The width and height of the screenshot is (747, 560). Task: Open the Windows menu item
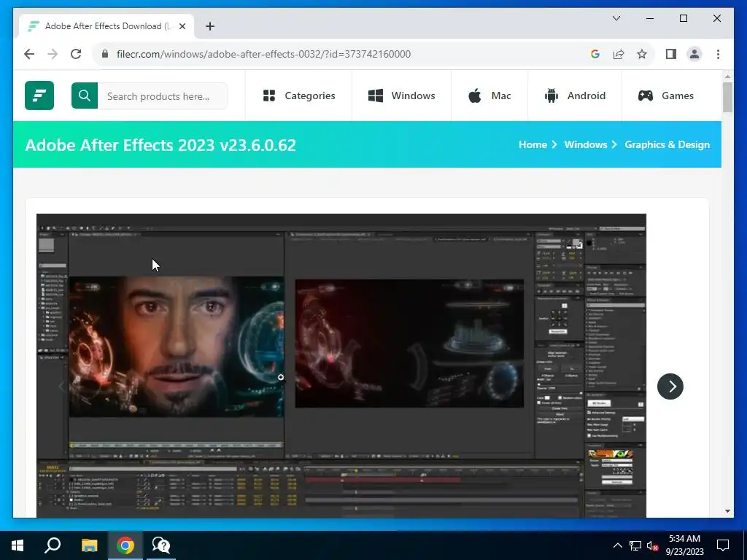pyautogui.click(x=401, y=96)
